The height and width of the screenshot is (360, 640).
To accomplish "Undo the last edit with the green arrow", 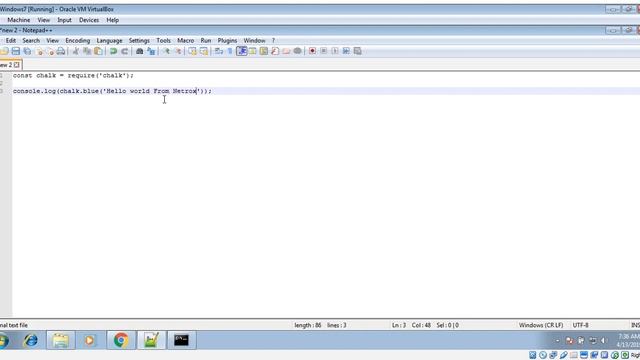I will (x=113, y=51).
